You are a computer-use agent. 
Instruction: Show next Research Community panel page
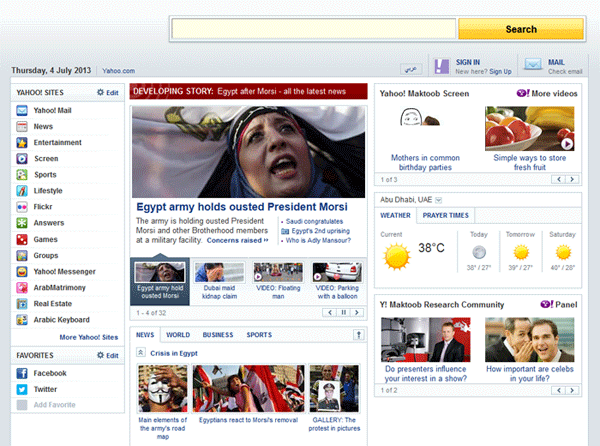[x=572, y=390]
